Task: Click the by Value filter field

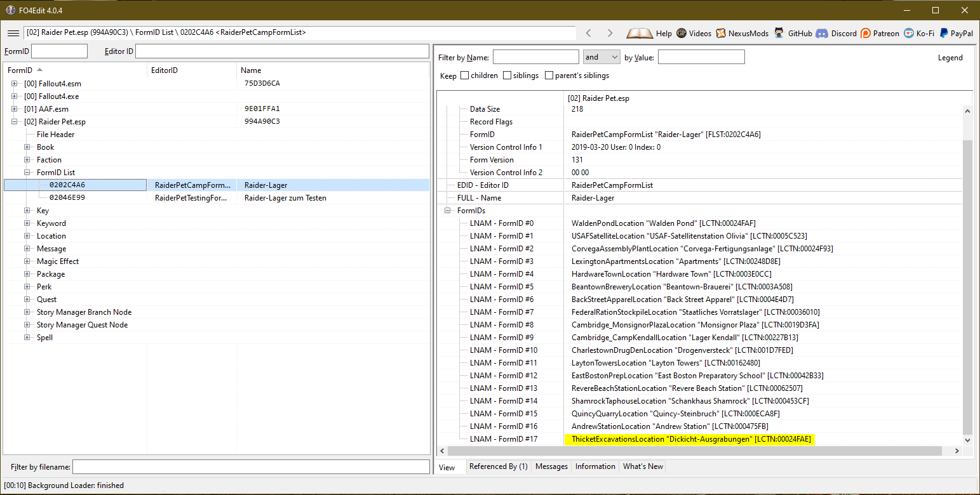Action: [701, 57]
